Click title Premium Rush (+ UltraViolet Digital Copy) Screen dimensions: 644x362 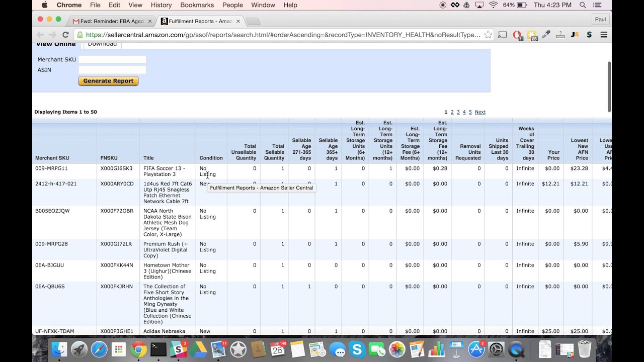(x=166, y=250)
